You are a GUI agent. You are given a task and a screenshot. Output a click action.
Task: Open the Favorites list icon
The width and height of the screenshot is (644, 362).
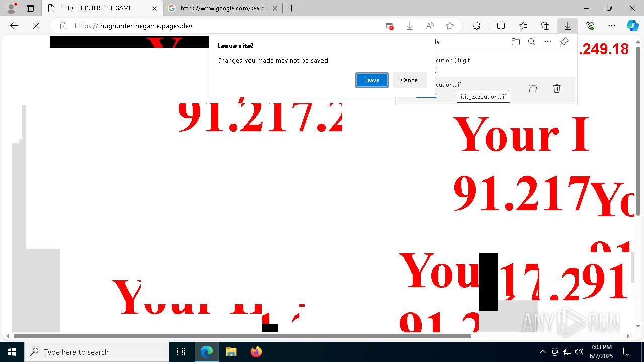tap(523, 26)
